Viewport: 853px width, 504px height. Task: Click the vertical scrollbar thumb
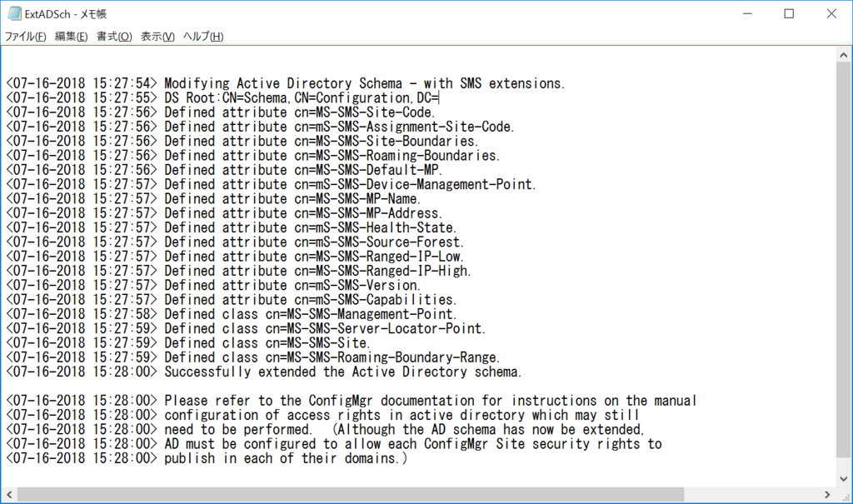click(843, 260)
